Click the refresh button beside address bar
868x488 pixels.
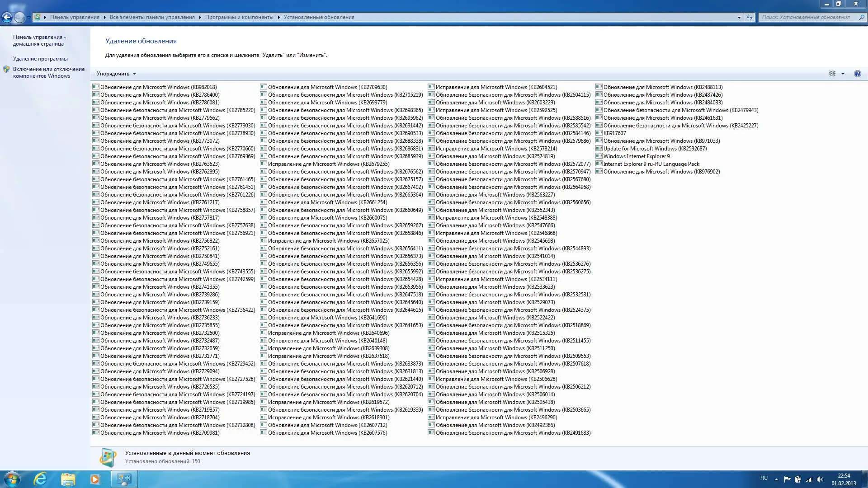coord(750,17)
